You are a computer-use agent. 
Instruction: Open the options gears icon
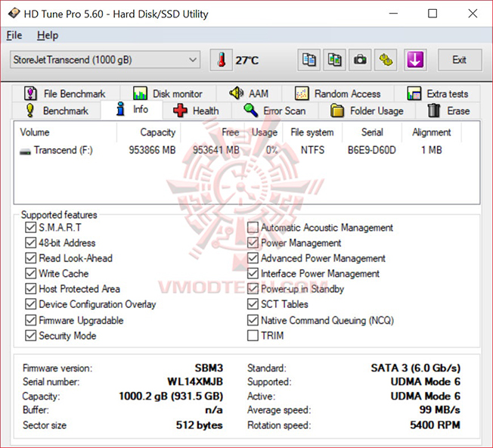[386, 60]
